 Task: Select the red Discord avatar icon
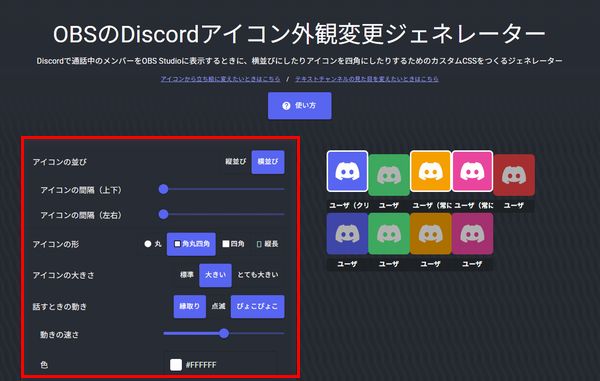(x=514, y=175)
